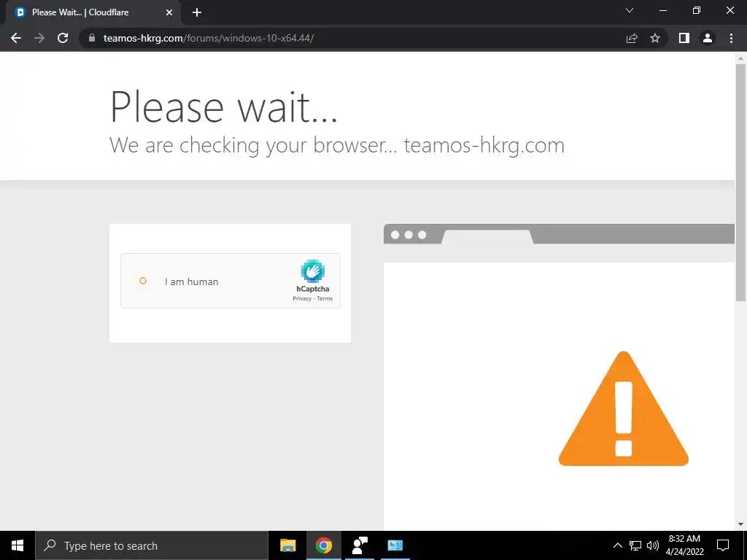Screen dimensions: 747x560
Task: Toggle the Chrome side panel icon
Action: pyautogui.click(x=684, y=38)
